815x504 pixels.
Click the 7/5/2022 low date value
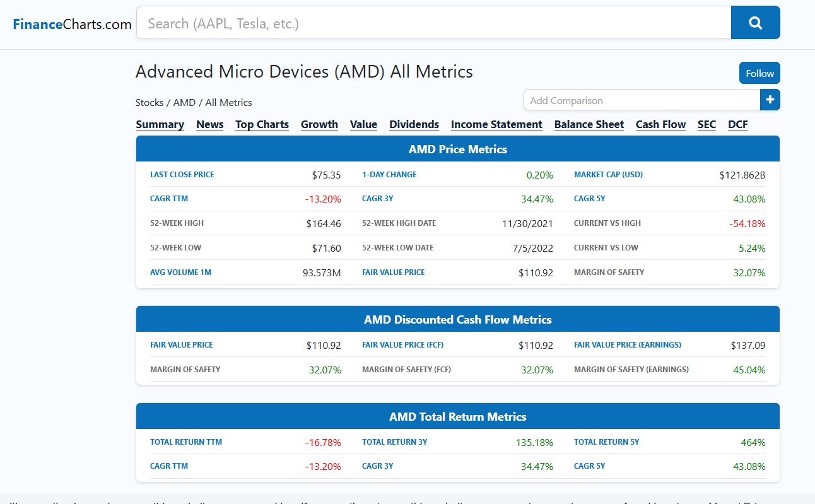point(532,248)
